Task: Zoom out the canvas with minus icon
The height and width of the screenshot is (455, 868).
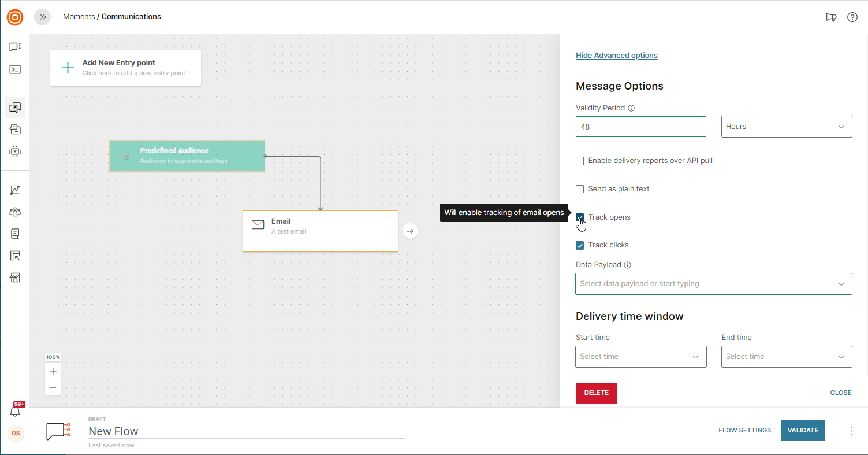Action: pos(53,387)
